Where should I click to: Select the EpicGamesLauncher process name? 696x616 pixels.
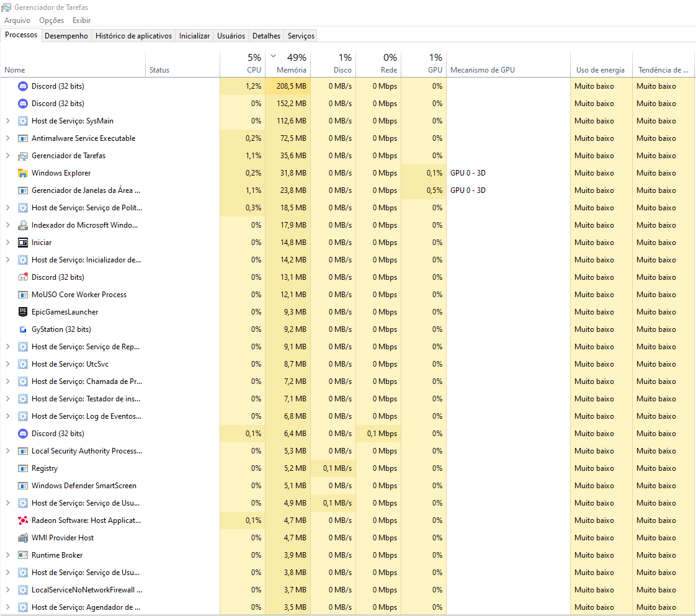(x=65, y=312)
